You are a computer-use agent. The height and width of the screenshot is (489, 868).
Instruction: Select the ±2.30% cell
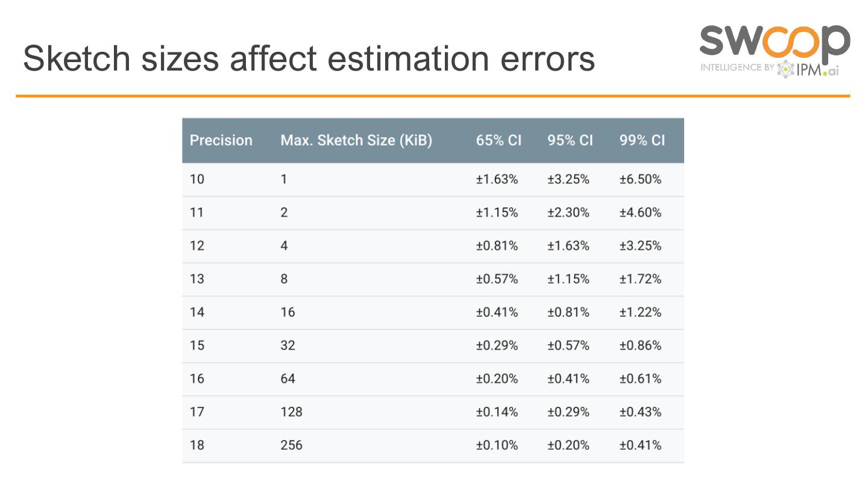coord(568,212)
